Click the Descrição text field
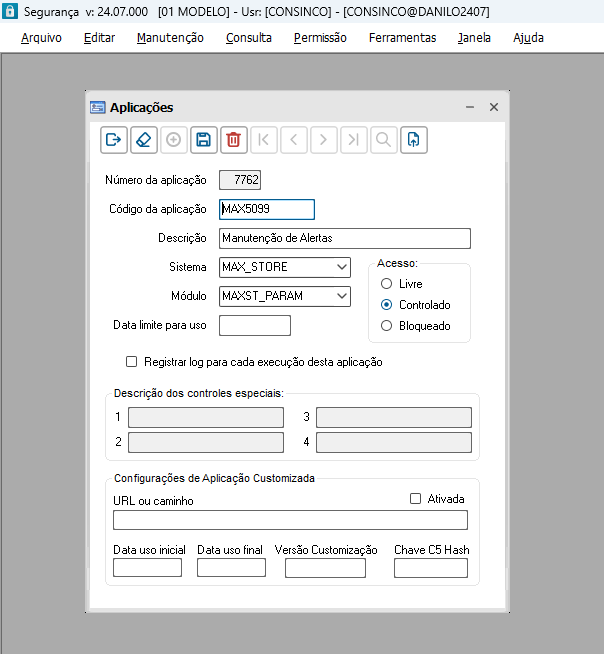The width and height of the screenshot is (604, 654). coord(345,239)
